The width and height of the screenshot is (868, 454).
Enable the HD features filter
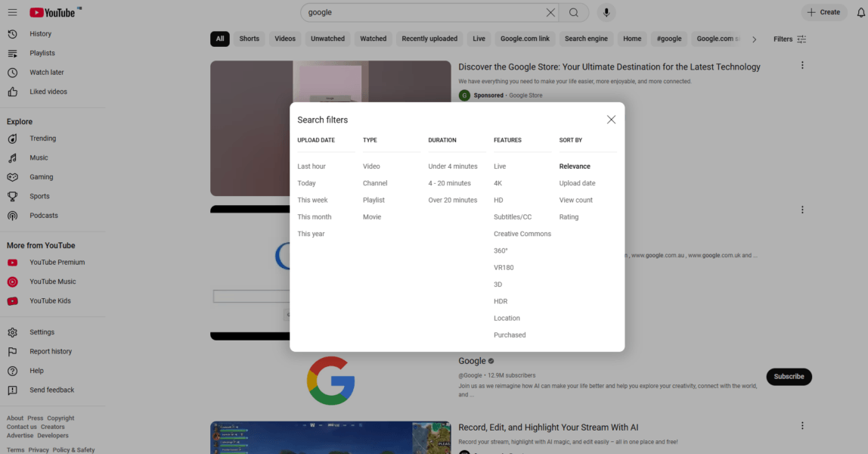pos(498,200)
